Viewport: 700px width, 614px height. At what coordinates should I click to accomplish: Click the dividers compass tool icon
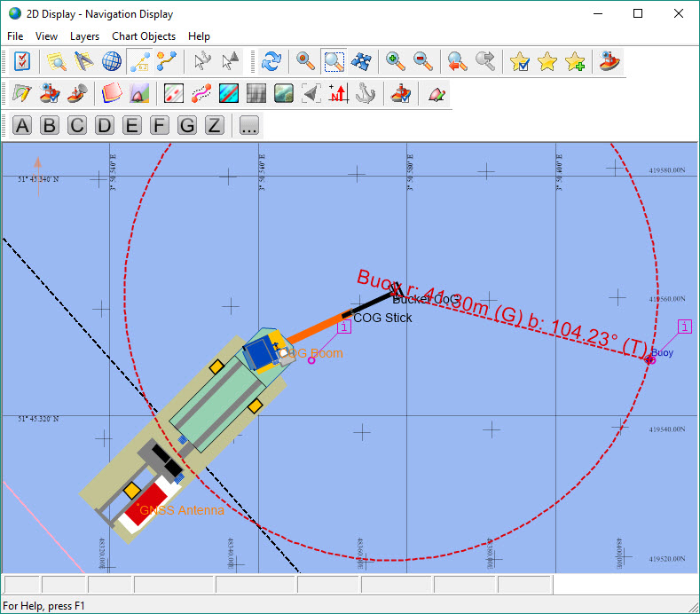click(x=84, y=61)
